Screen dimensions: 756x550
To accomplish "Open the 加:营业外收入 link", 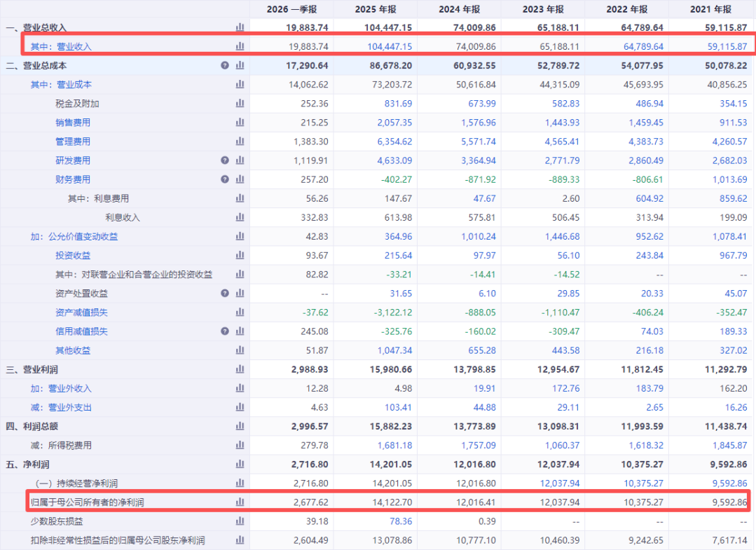I will tap(61, 389).
